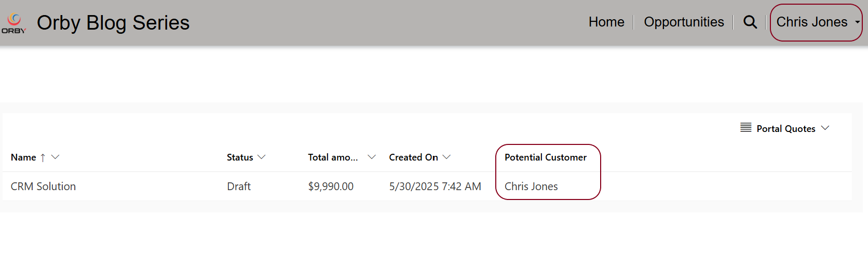Open the Status column dropdown chevron

262,157
